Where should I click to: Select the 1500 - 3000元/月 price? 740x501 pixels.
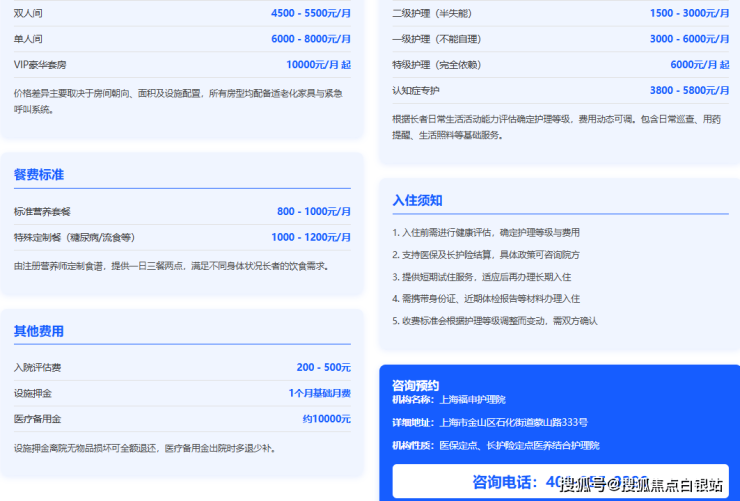(690, 13)
